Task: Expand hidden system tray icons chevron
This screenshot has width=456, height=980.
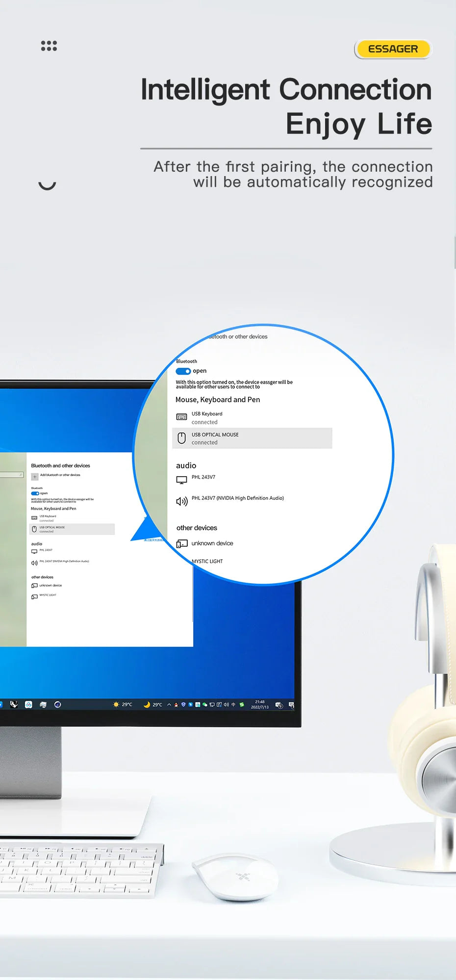Action: tap(169, 704)
